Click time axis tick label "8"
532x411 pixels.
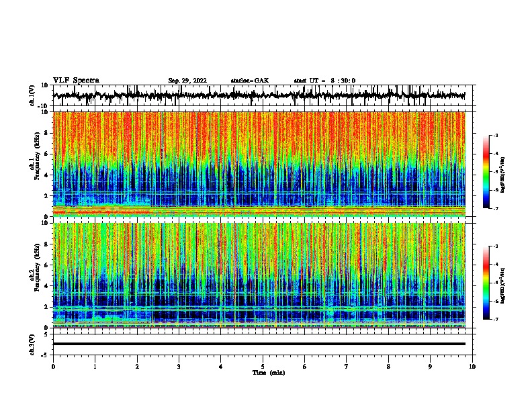(388, 367)
